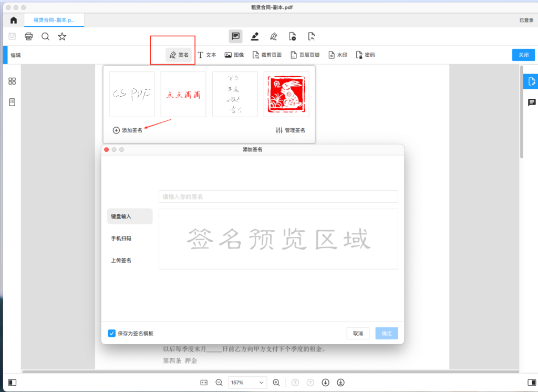Click the Home icon in tab bar
Screen dimensions: 538x392
click(13, 20)
